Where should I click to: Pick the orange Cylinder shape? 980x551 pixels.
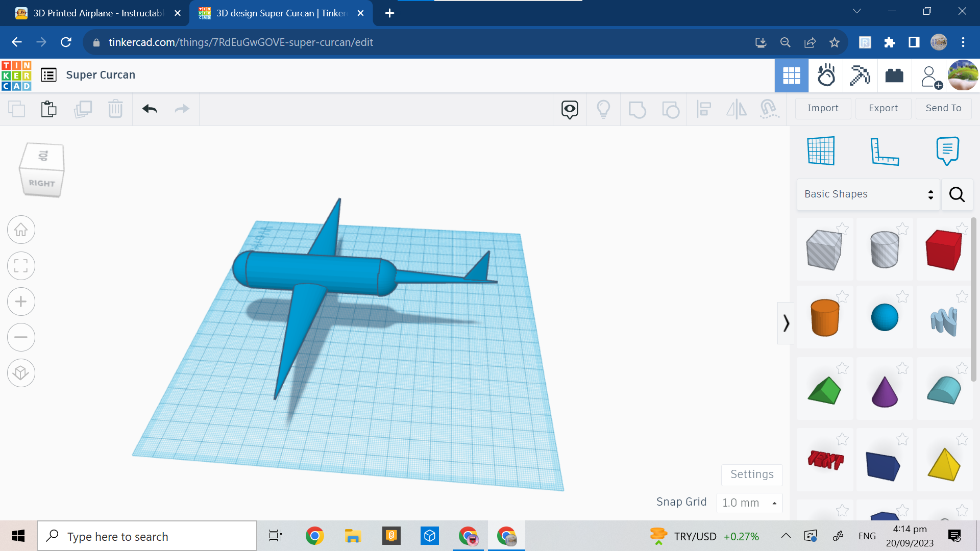824,318
